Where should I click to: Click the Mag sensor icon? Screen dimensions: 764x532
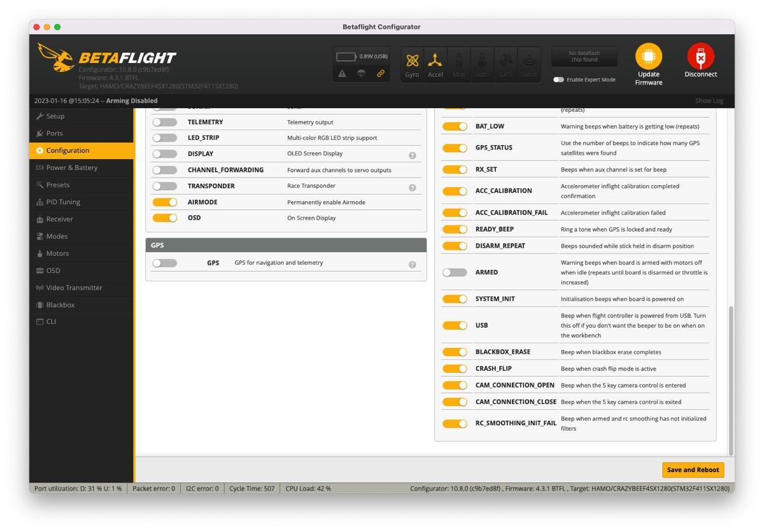458,64
